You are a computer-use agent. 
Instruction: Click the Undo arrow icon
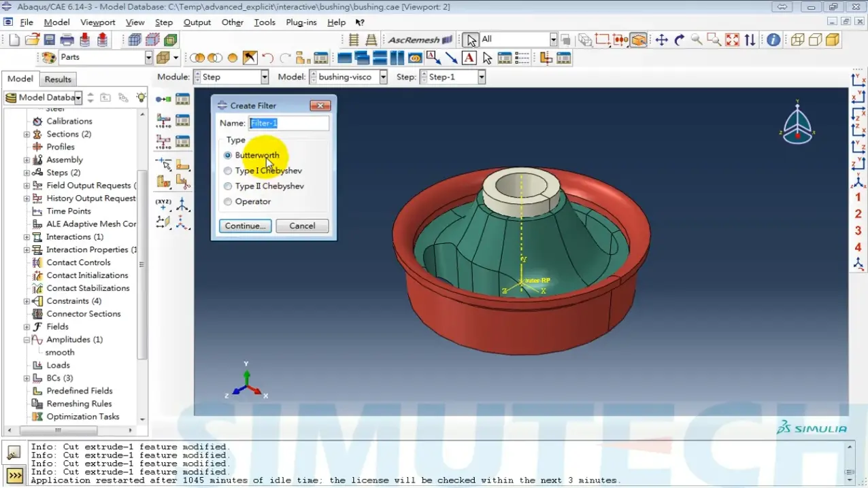[x=267, y=58]
